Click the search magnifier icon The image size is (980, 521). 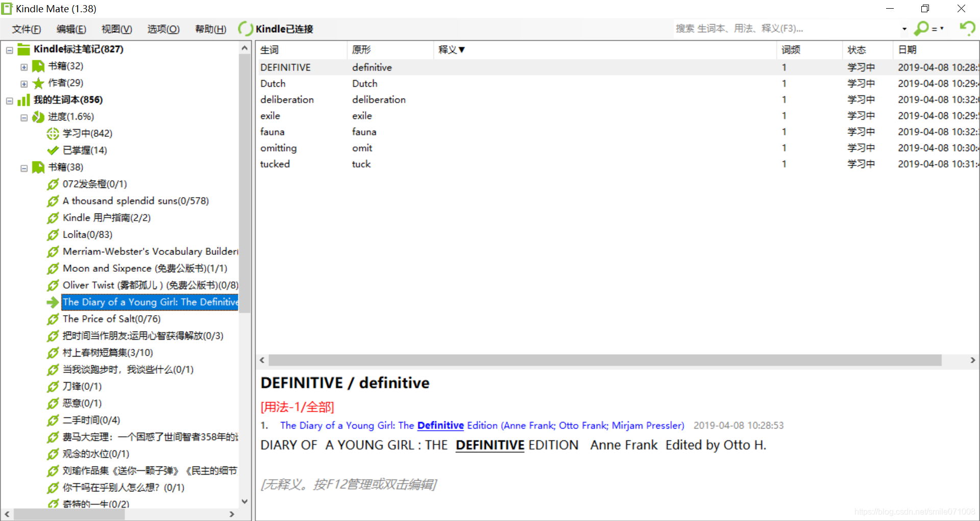click(921, 29)
